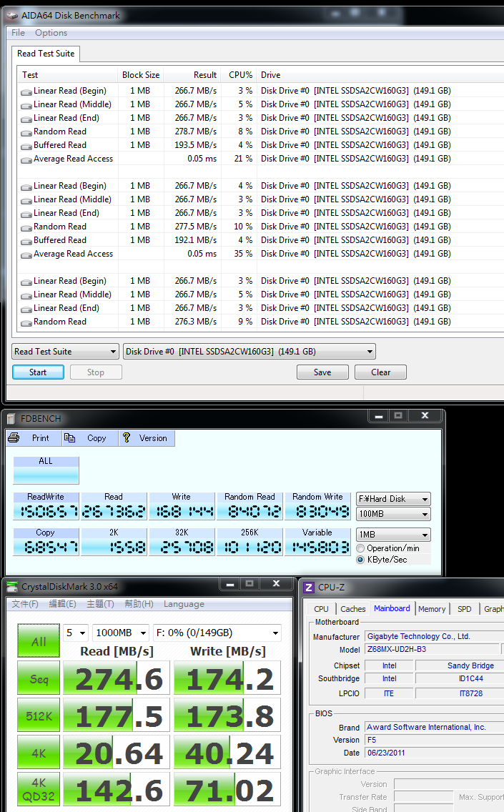Click the FDBENCH ReadWrite test button
This screenshot has width=504, height=812.
point(46,506)
